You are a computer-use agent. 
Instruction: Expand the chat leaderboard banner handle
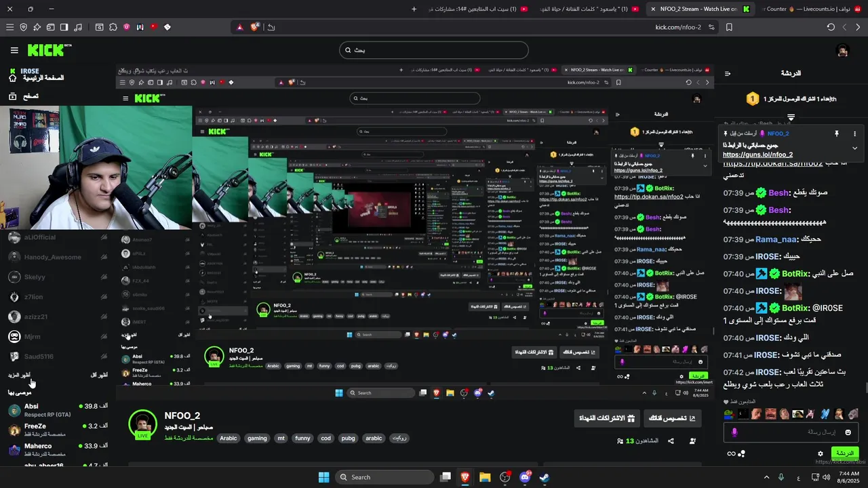click(x=791, y=117)
